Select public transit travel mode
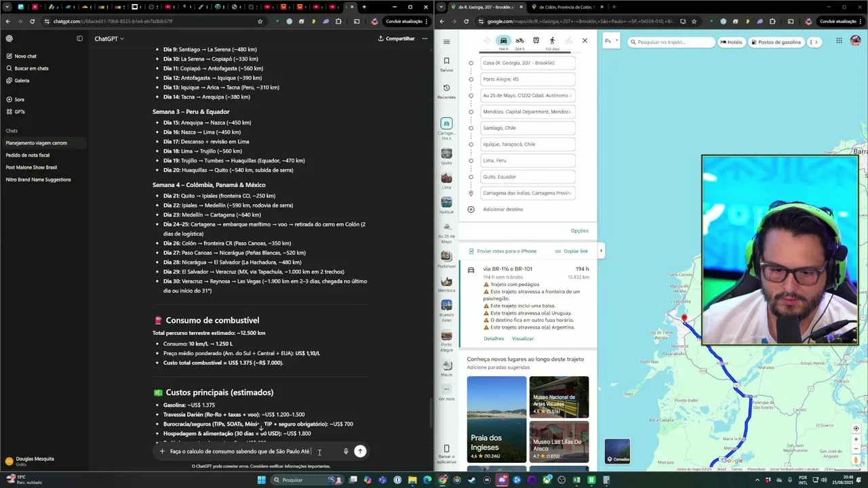 [x=536, y=41]
